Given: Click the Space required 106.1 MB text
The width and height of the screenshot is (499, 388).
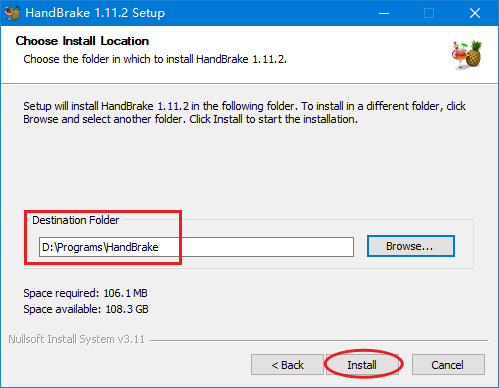Looking at the screenshot, I should point(85,293).
